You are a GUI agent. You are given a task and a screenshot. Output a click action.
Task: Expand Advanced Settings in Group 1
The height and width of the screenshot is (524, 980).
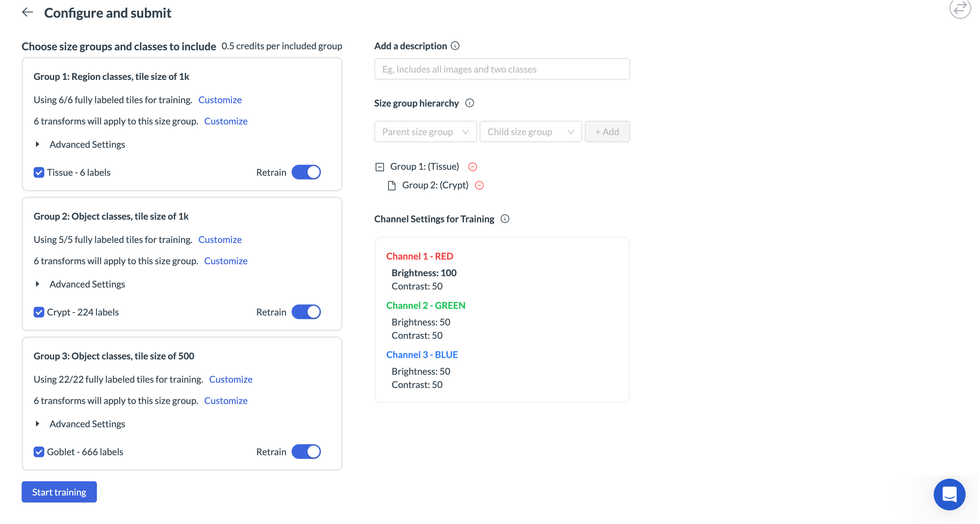pos(87,144)
